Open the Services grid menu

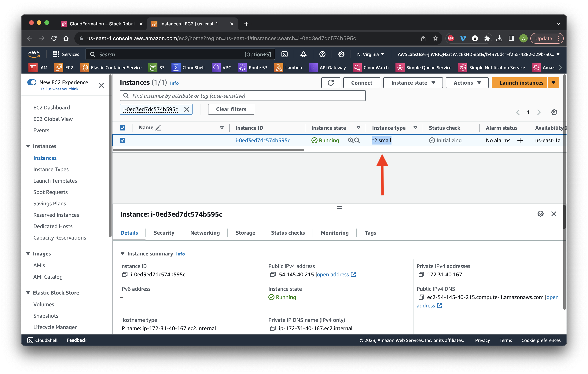66,54
